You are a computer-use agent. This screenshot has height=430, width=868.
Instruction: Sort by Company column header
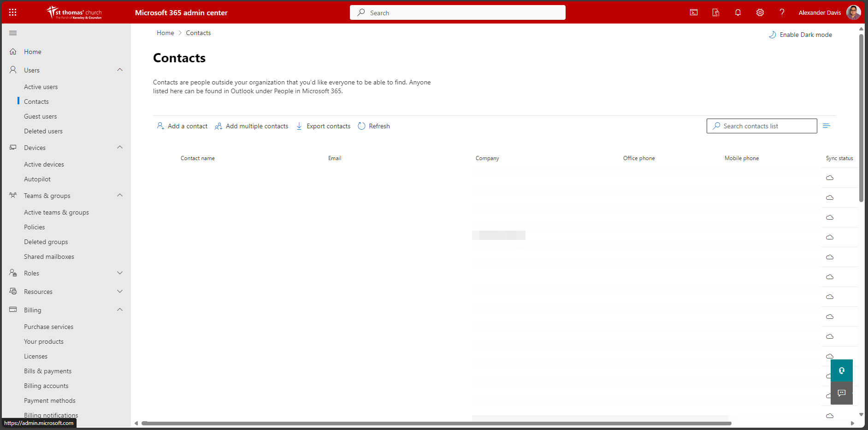487,158
